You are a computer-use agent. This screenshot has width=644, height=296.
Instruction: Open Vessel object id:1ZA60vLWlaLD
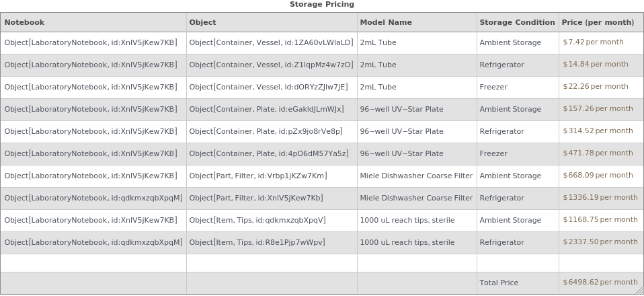tap(271, 42)
